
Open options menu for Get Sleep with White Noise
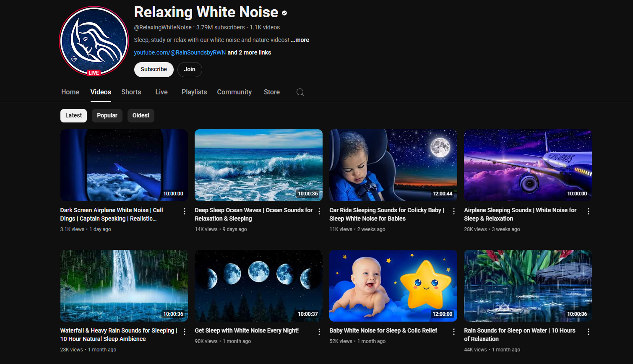[319, 332]
